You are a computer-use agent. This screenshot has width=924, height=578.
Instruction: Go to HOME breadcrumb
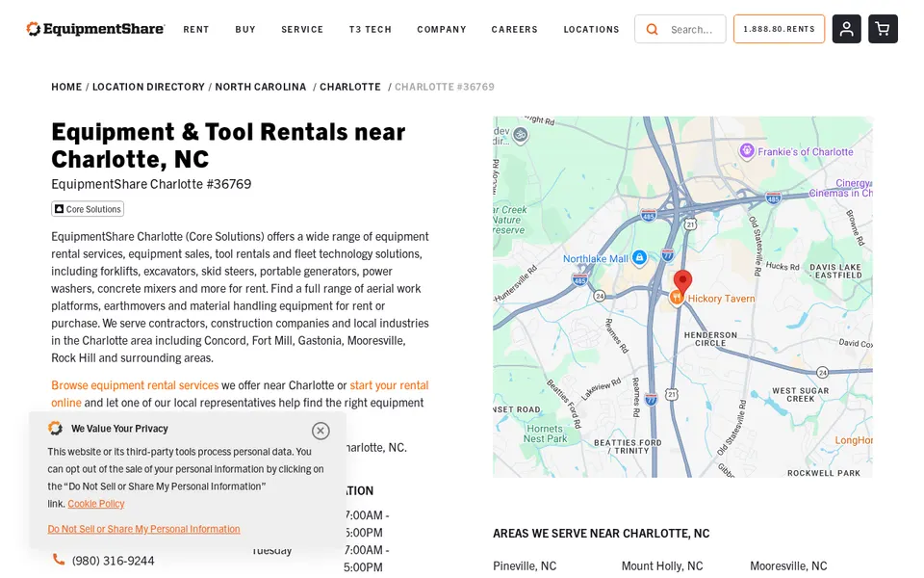pos(66,87)
